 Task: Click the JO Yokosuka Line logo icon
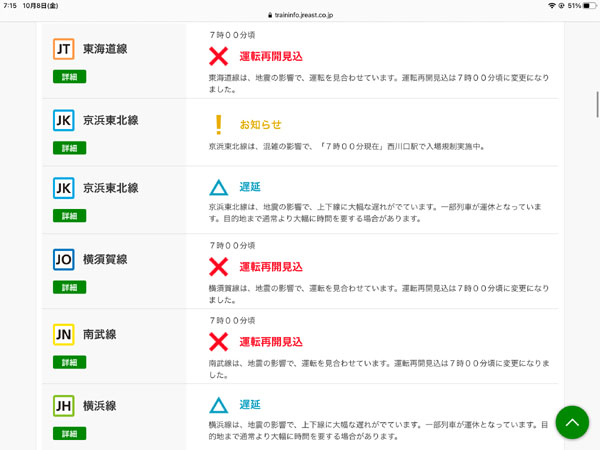pyautogui.click(x=64, y=259)
